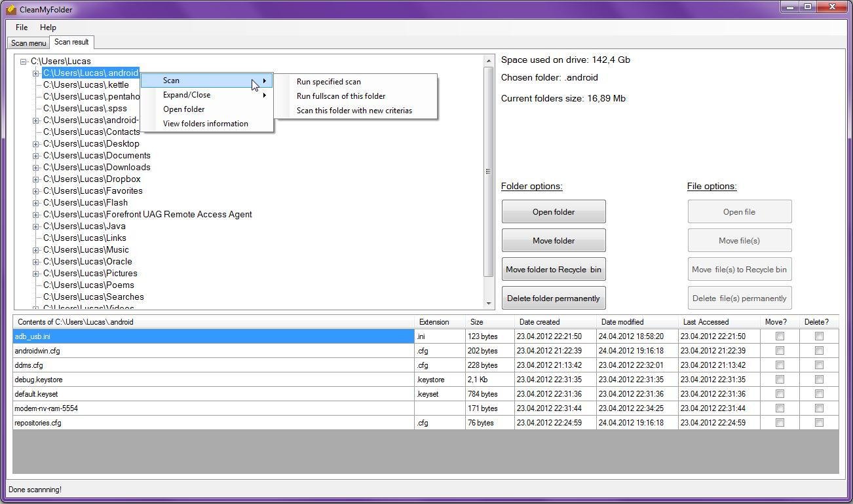Screen dimensions: 853x504
Task: Click Delete folder permanently button
Action: coord(554,298)
